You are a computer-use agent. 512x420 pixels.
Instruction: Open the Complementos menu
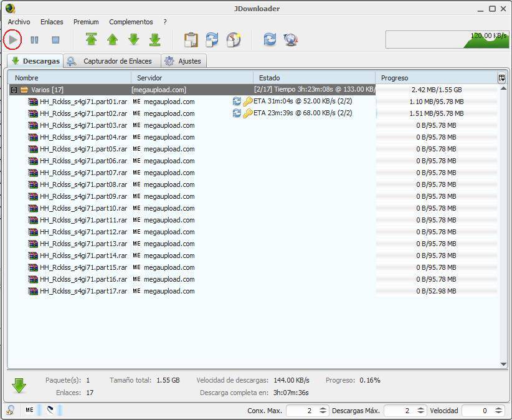pos(131,22)
